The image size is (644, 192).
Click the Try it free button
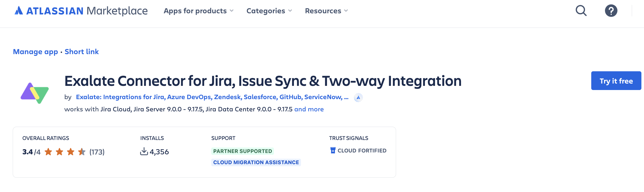coord(616,81)
